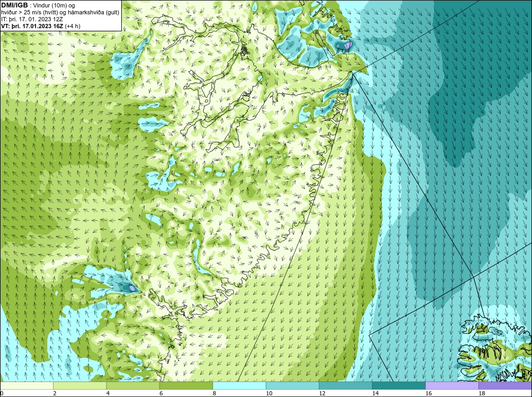Click the legend tick label 18
Viewport: 532px width, 397px height.
[482, 393]
